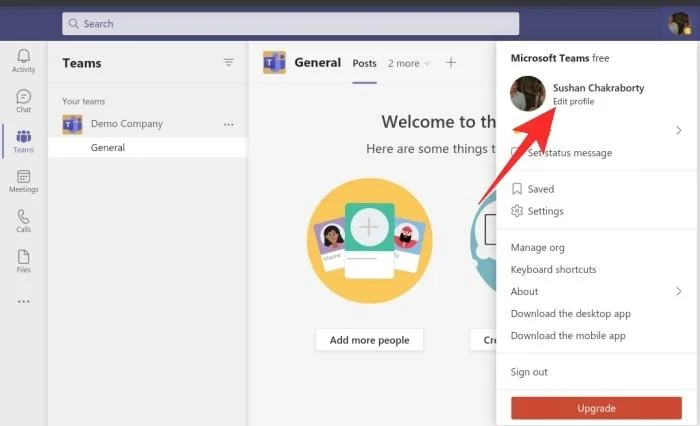
Task: Click the profile avatar in top bar
Action: (679, 24)
